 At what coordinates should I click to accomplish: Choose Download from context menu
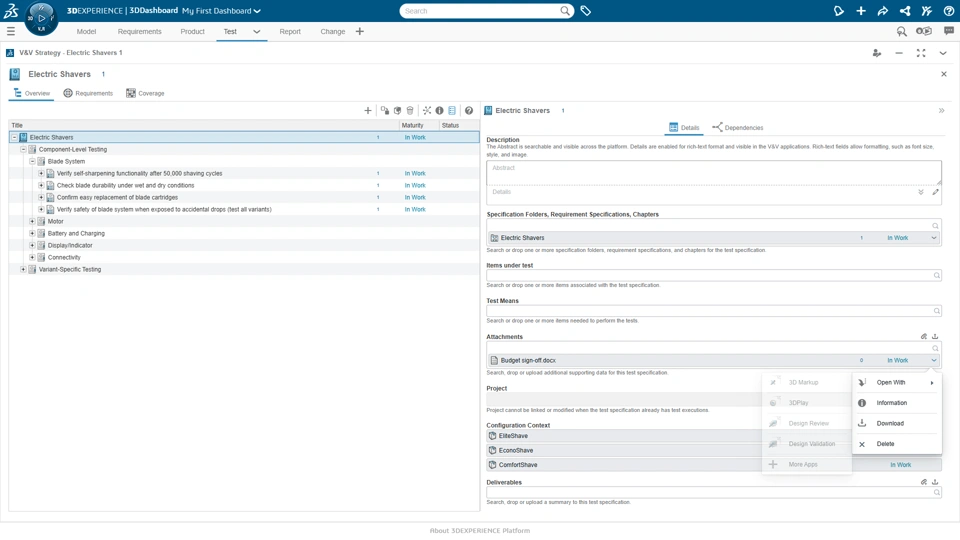point(897,424)
